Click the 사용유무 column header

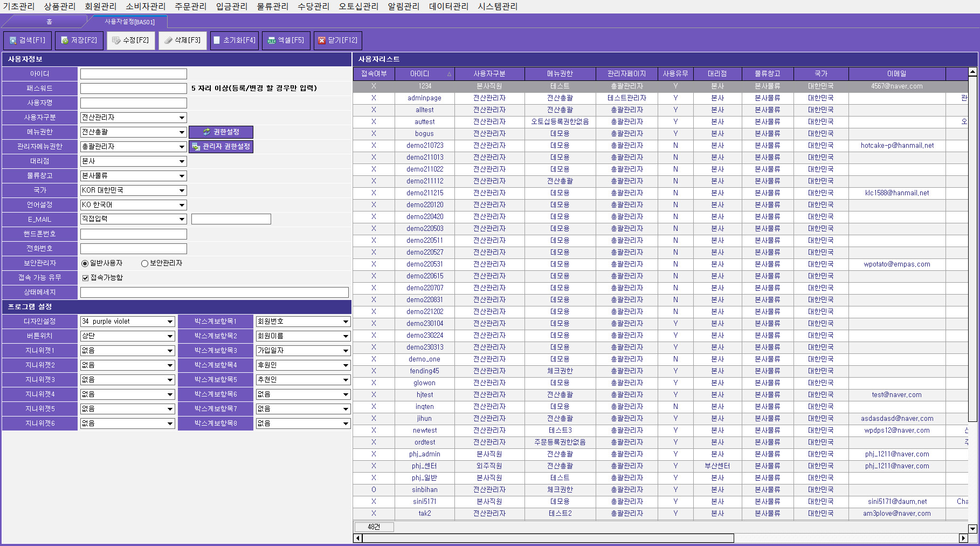675,74
